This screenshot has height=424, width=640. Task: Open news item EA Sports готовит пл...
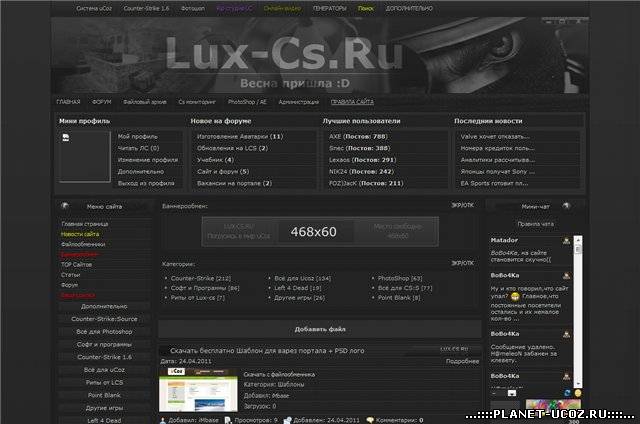(494, 183)
